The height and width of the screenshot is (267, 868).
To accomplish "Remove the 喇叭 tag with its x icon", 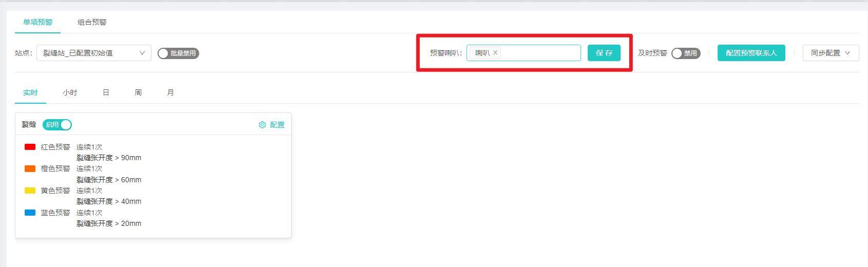I will coord(495,53).
